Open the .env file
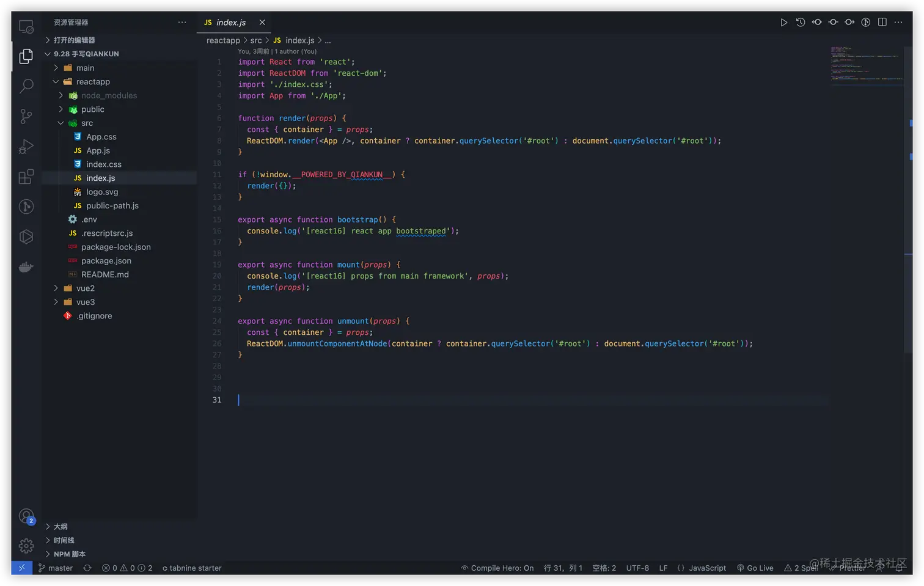Viewport: 924px width, 586px height. click(119, 219)
